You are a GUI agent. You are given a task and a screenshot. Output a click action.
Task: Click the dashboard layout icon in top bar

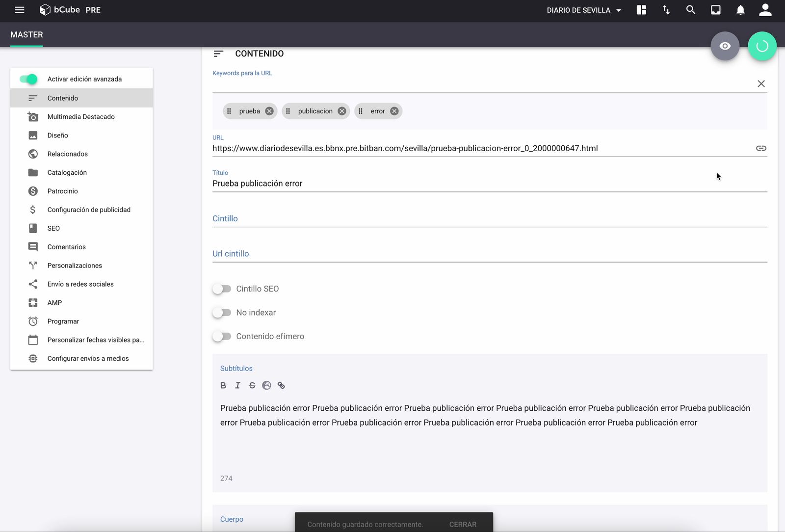[641, 10]
